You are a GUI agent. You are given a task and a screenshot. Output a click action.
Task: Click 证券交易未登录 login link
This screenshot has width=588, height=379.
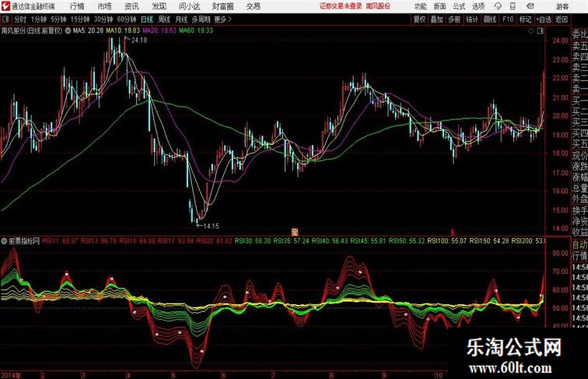tap(341, 6)
